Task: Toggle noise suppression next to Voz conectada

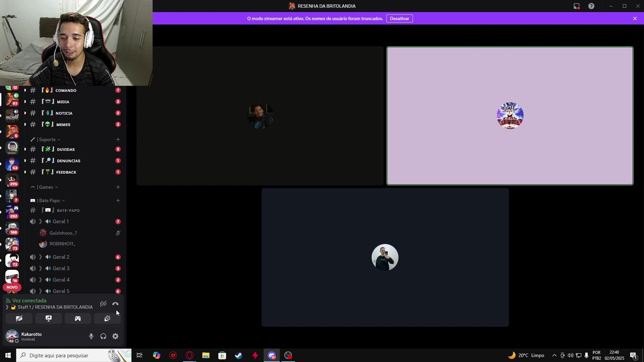Action: click(x=103, y=304)
